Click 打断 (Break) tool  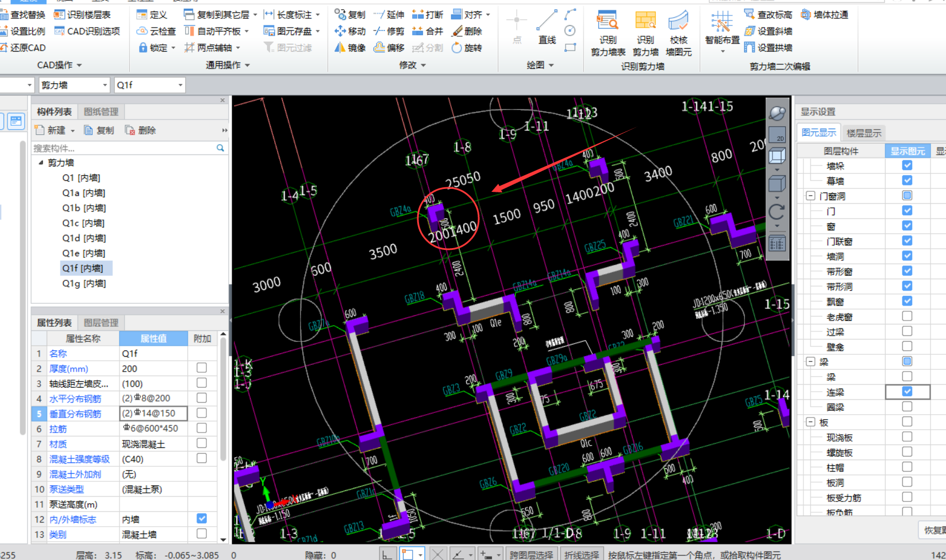point(428,14)
